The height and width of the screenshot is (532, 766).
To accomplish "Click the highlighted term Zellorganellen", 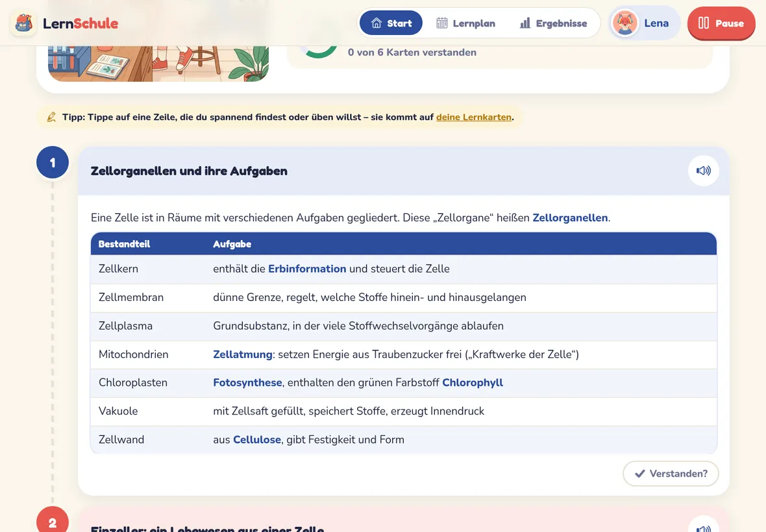I will pos(570,218).
